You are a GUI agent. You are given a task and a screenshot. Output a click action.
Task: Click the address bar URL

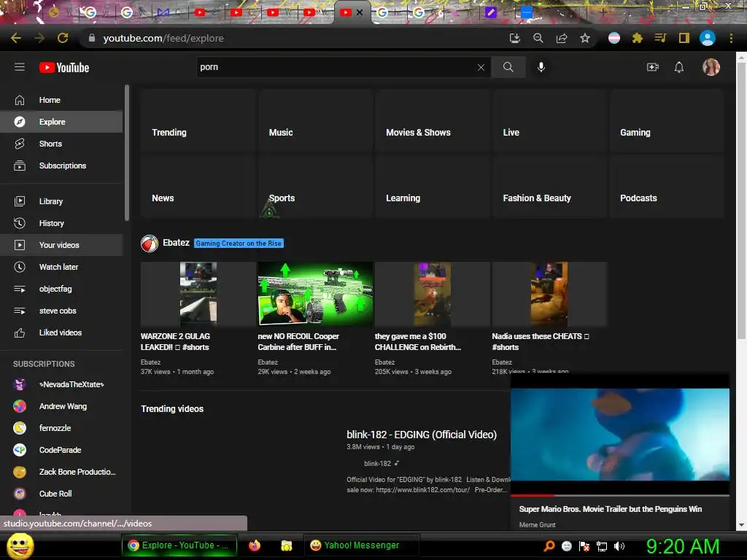(163, 38)
